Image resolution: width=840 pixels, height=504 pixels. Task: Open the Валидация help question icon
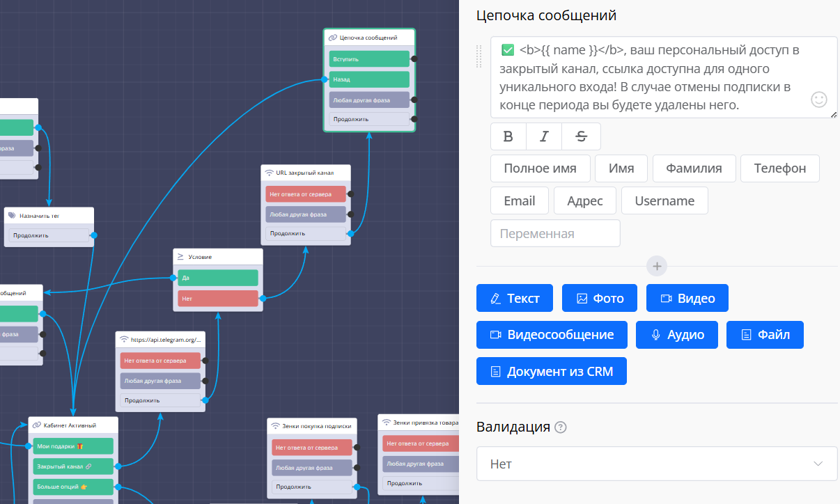tap(561, 427)
